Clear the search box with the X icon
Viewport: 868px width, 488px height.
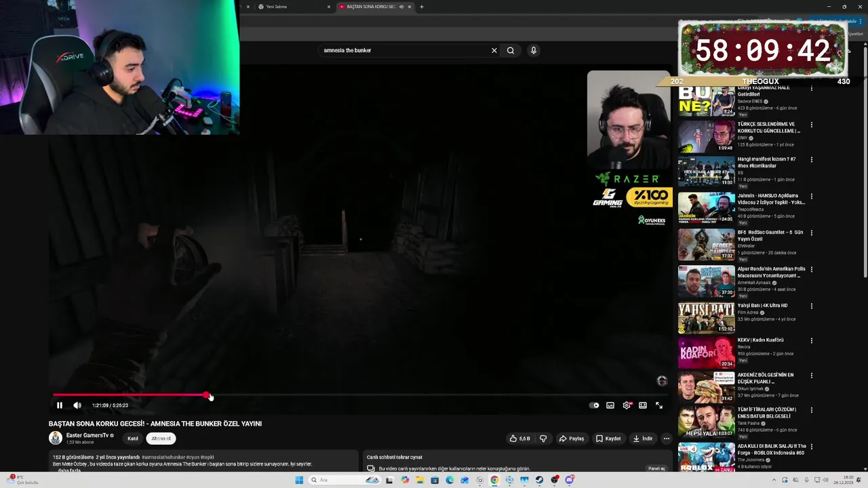click(494, 50)
